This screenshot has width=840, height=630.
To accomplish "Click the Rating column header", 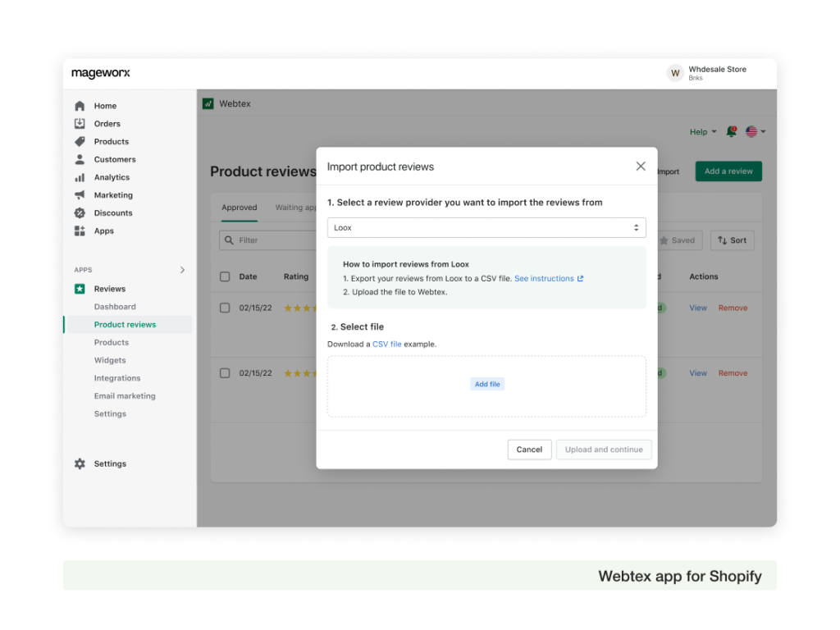I will tap(296, 276).
